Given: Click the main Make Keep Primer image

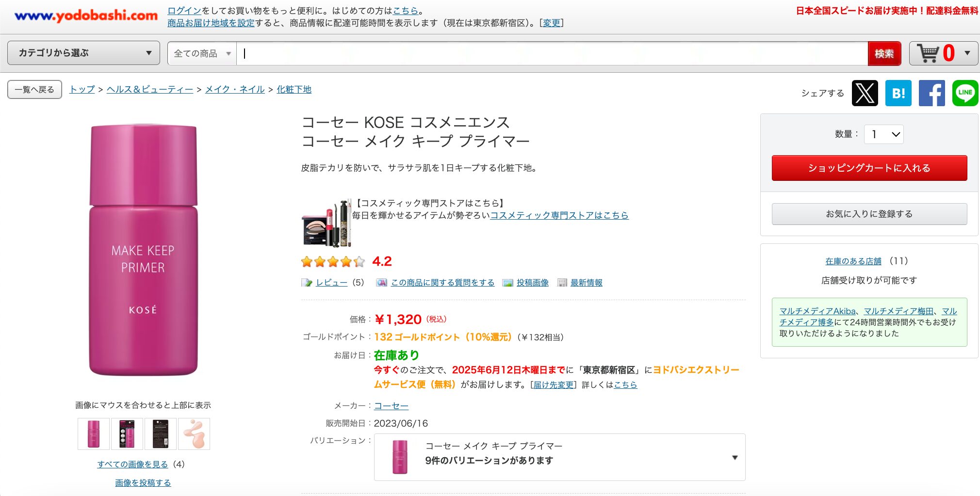Looking at the screenshot, I should [x=143, y=250].
